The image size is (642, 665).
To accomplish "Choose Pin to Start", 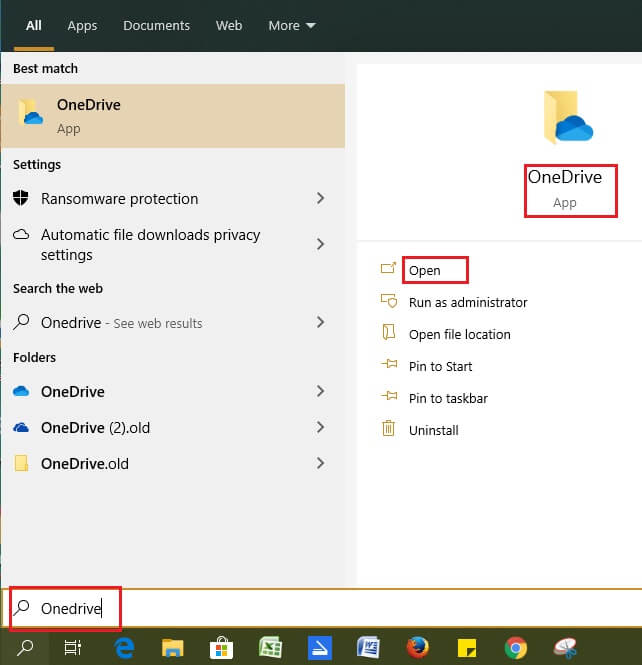I will click(441, 366).
